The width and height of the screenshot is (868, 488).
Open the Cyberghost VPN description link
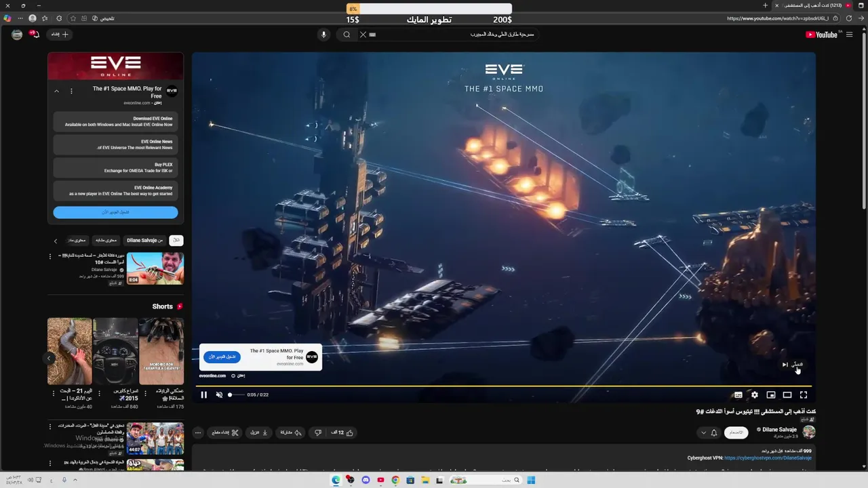pyautogui.click(x=768, y=458)
